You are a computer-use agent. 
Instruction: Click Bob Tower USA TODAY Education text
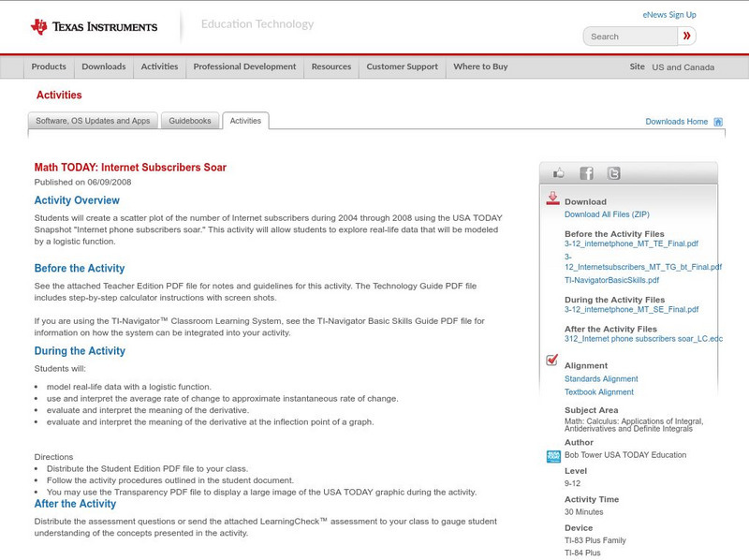(625, 455)
